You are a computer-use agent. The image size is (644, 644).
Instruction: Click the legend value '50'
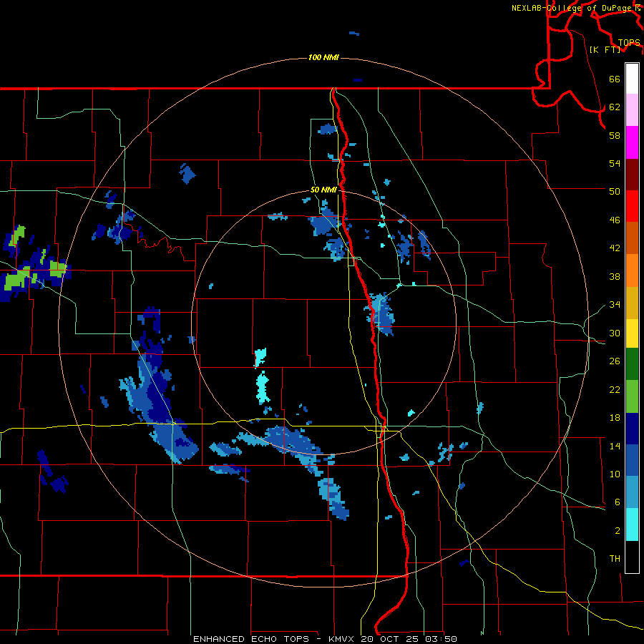point(615,191)
